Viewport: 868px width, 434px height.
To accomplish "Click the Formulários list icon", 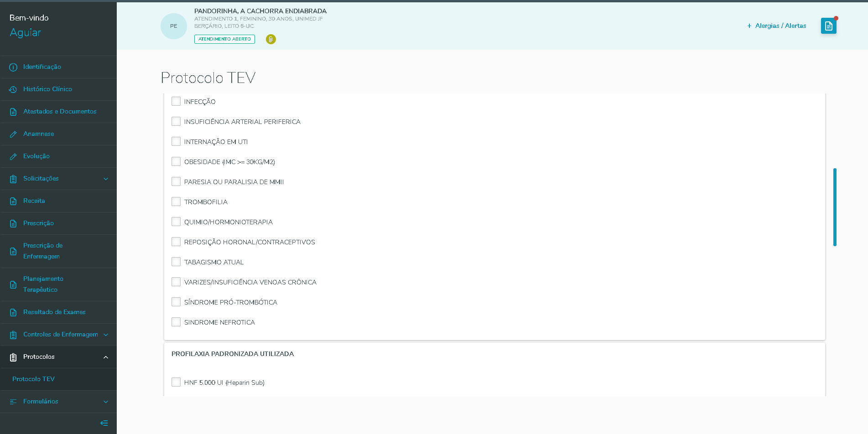I will point(13,402).
